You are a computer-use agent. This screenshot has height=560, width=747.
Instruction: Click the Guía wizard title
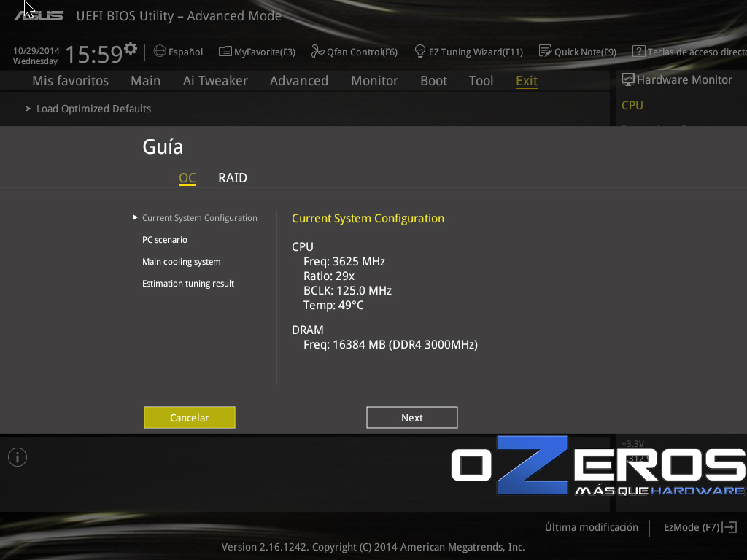click(x=163, y=147)
